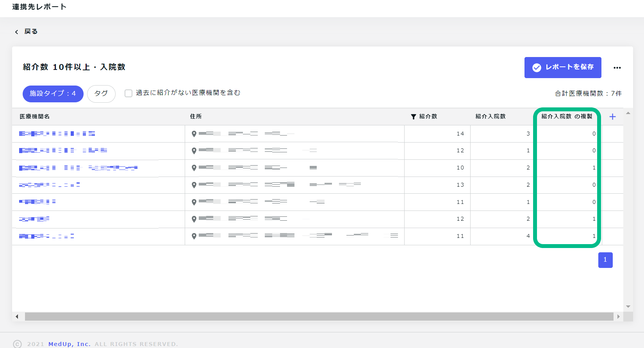Viewport: 644px width, 348px height.
Task: Click map pin in the 14 referrals row
Action: (x=194, y=134)
